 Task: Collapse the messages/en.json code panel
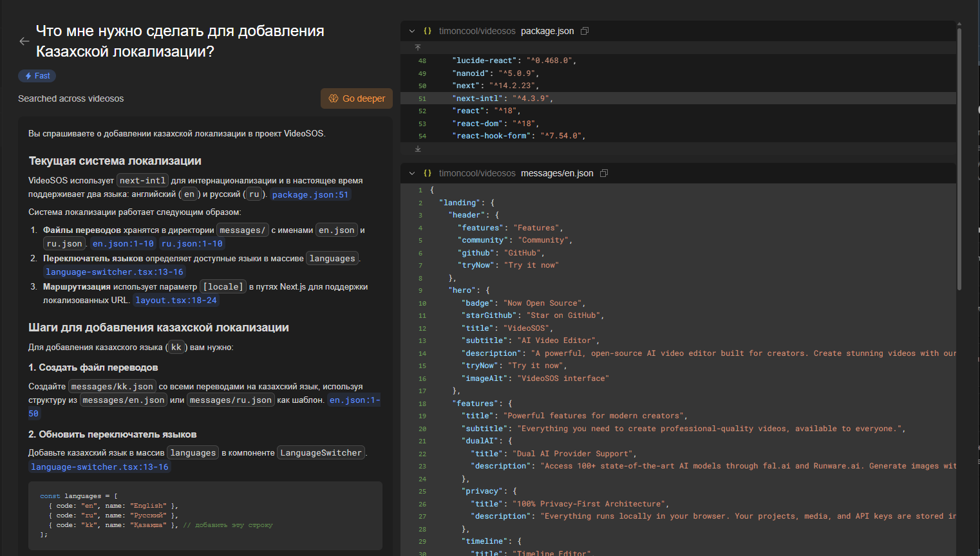coord(412,173)
